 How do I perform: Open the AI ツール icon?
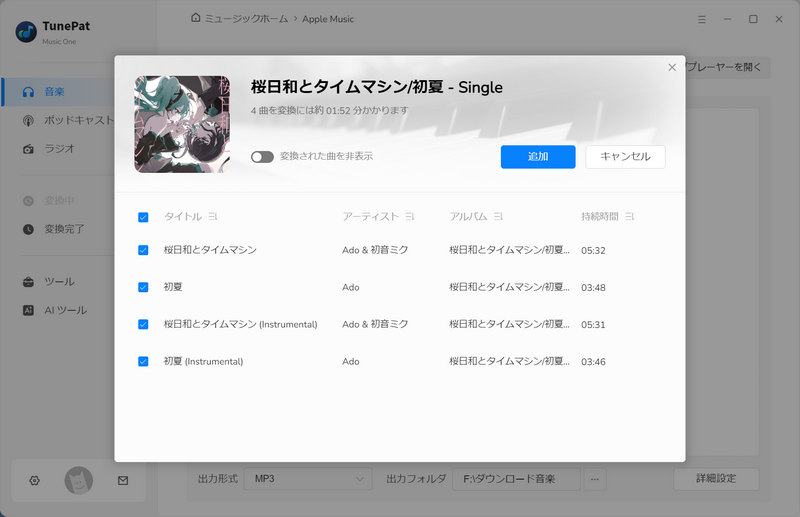click(29, 310)
